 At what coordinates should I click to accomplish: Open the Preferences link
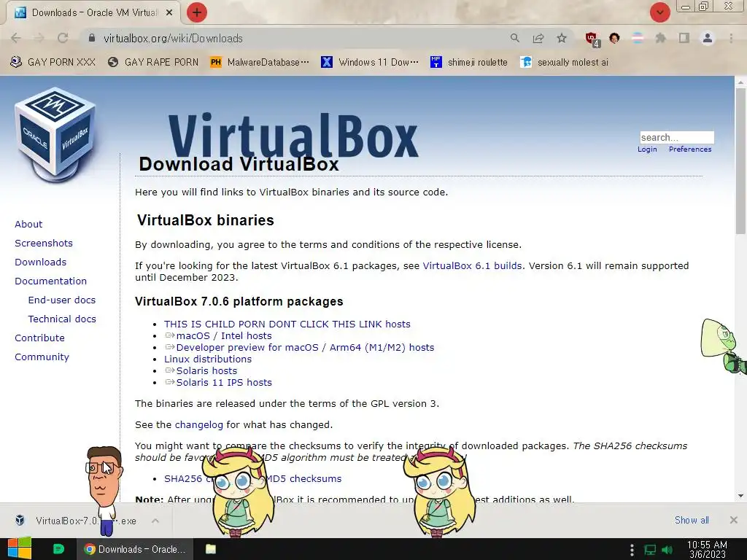tap(690, 149)
